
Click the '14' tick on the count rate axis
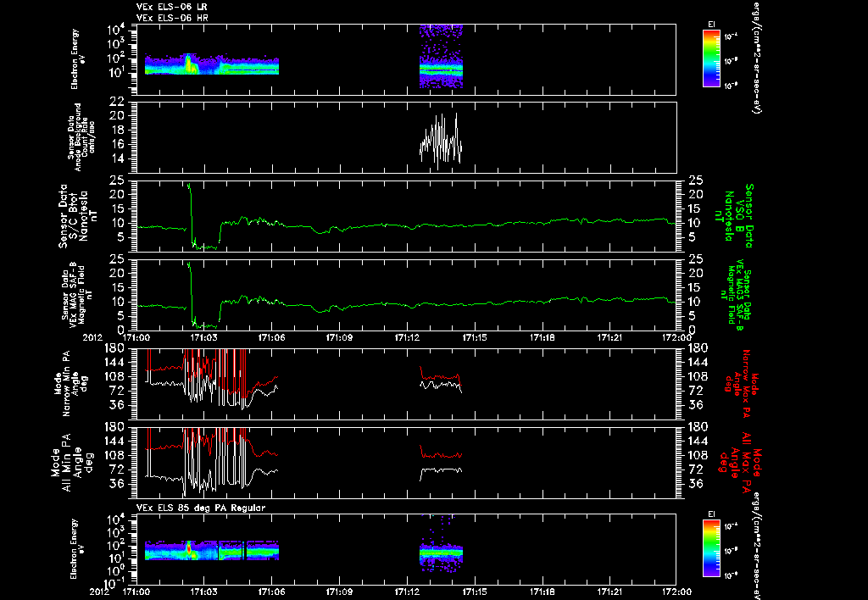(x=116, y=158)
